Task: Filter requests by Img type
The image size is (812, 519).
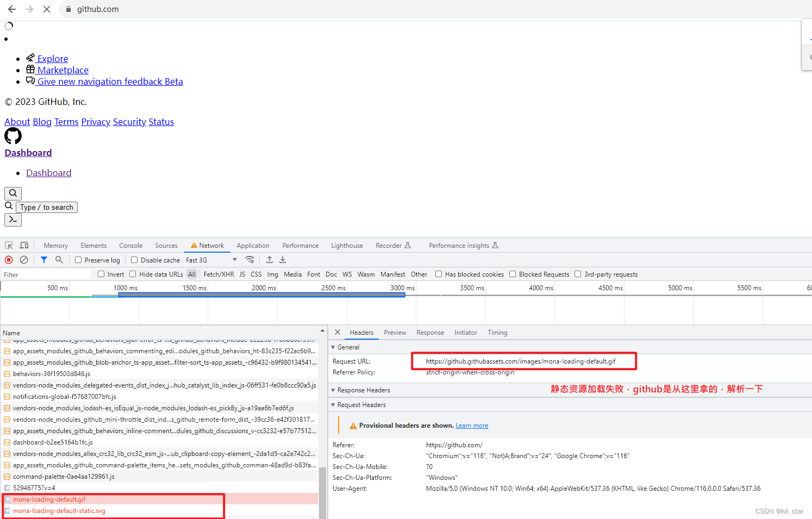Action: [x=273, y=274]
